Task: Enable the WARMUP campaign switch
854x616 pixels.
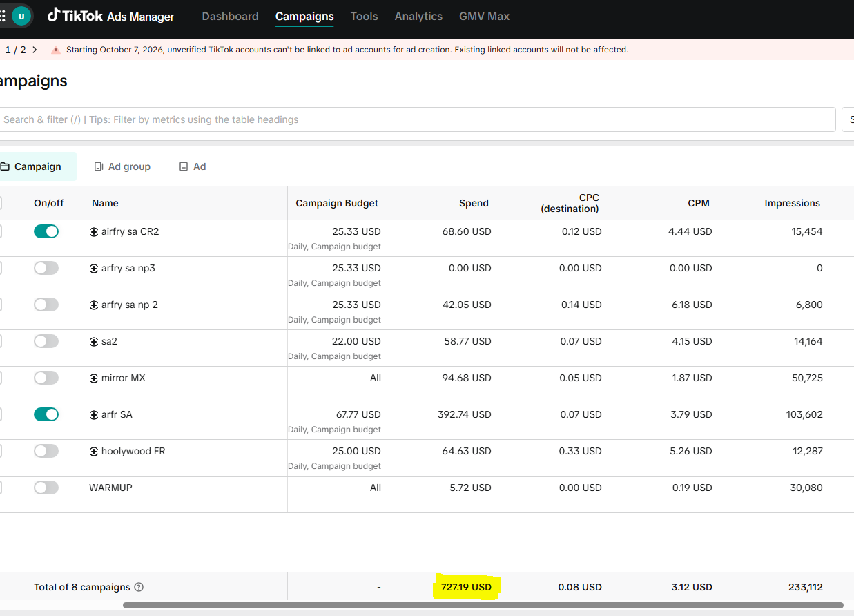Action: click(46, 488)
